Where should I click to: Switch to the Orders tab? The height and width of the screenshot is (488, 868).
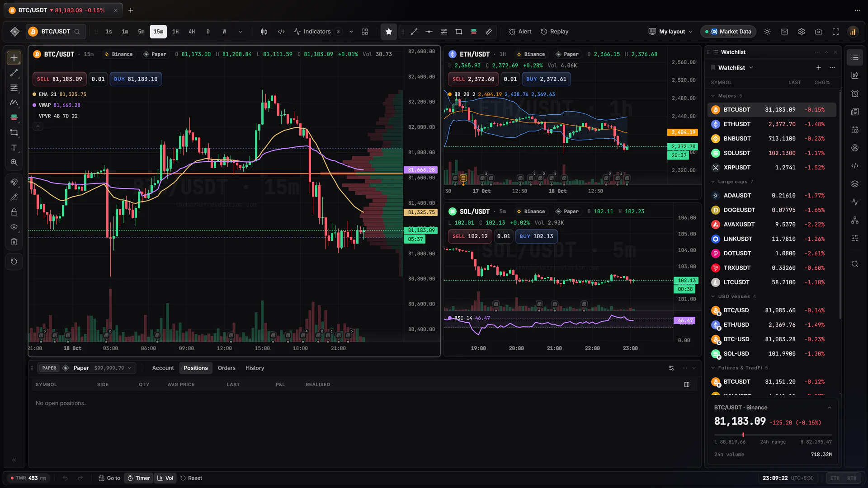point(226,368)
